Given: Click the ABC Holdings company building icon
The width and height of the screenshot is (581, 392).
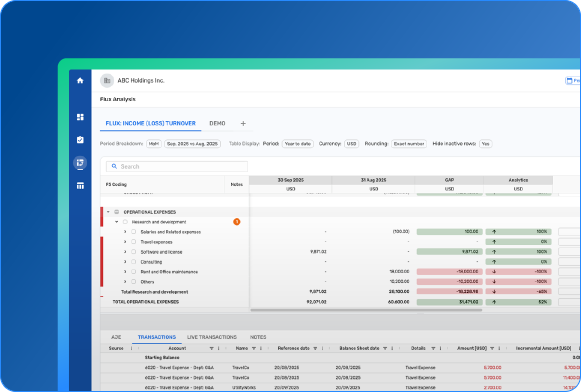Looking at the screenshot, I should coord(107,80).
